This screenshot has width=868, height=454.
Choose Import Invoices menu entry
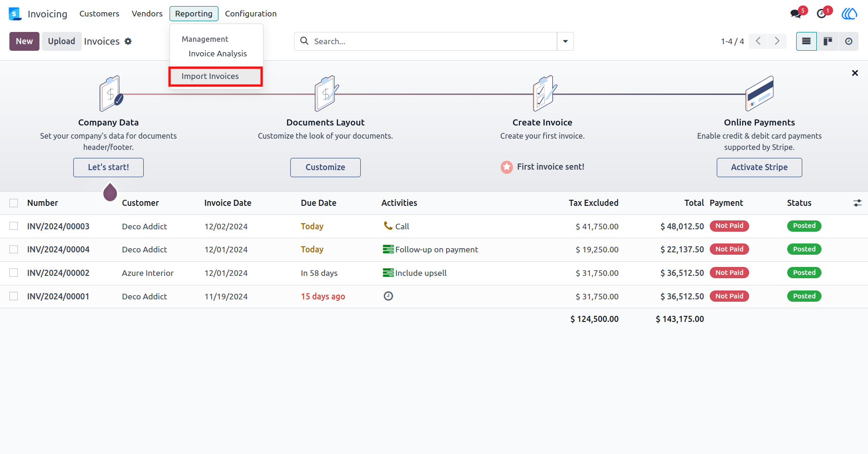click(x=216, y=76)
